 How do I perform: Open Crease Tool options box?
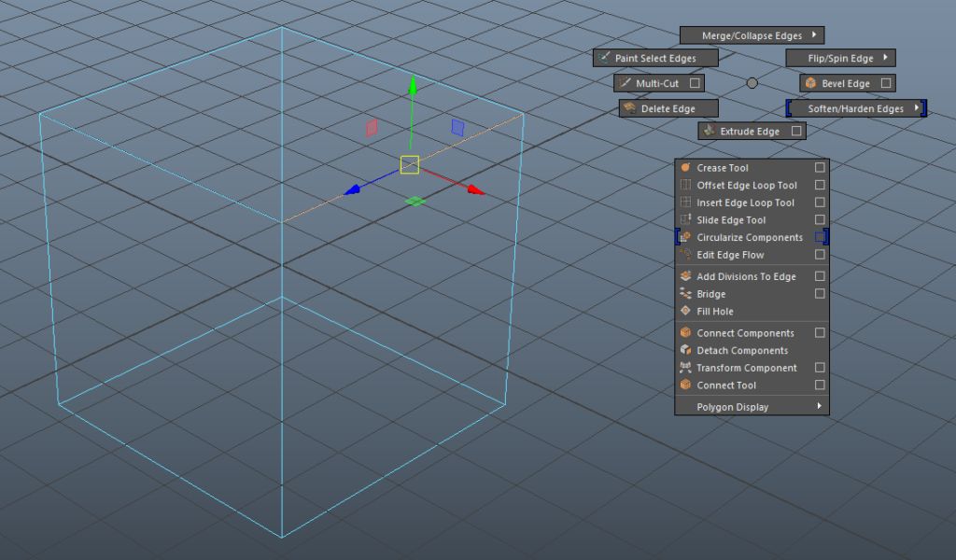click(820, 167)
